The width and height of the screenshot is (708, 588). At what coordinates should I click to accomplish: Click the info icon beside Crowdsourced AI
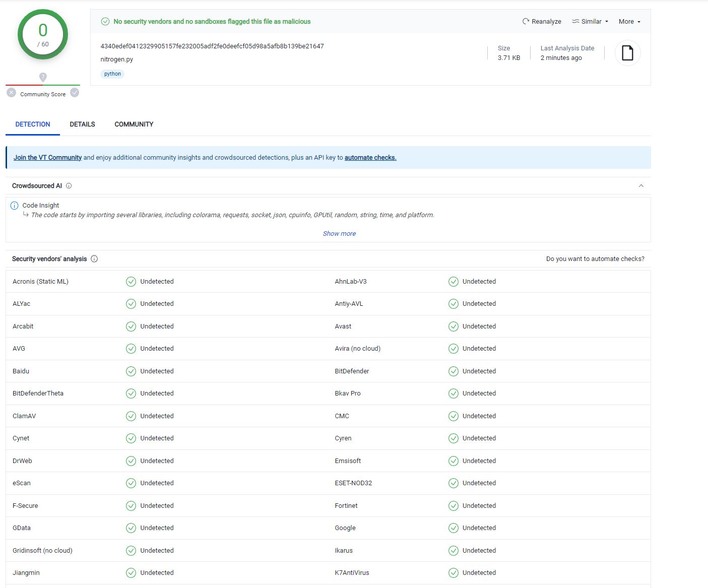[x=69, y=186]
